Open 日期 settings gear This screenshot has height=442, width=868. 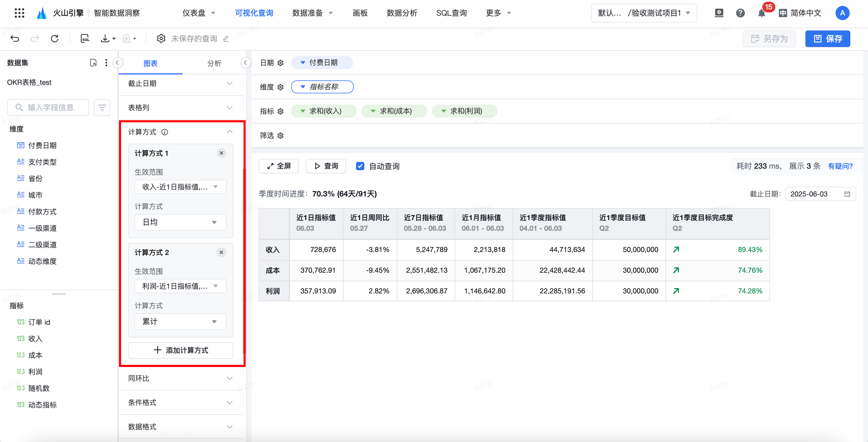click(281, 63)
